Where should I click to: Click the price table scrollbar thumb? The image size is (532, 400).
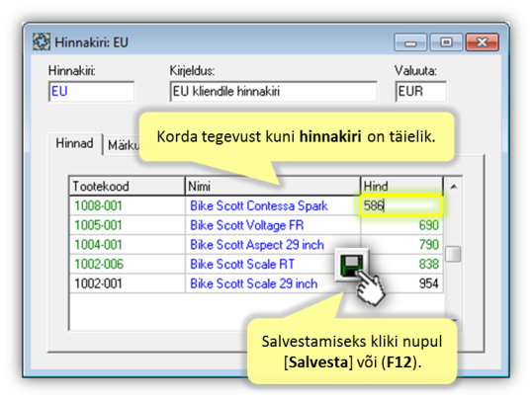(453, 254)
